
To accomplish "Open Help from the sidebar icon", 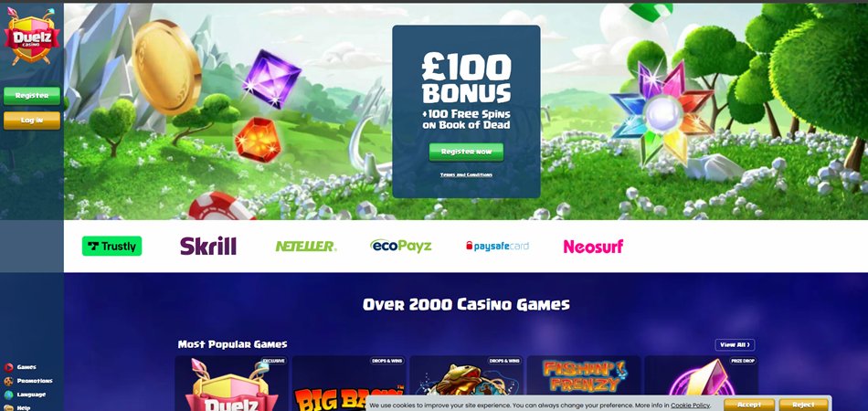I will pos(8,407).
